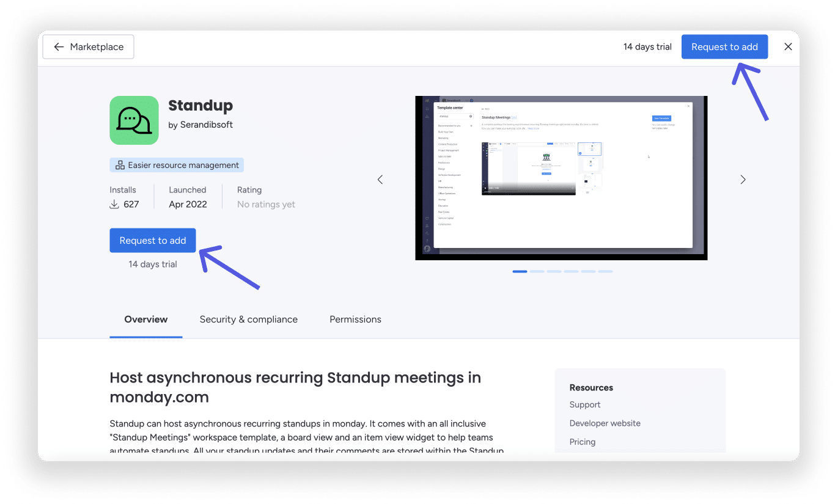Viewport: 835px width, 504px height.
Task: Click the "No ratings yet" text
Action: tap(266, 204)
